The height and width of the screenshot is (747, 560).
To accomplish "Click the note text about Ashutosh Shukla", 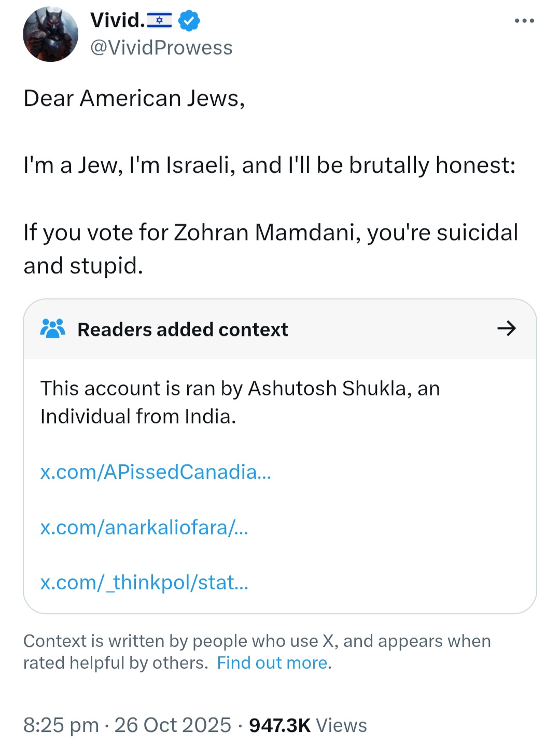I will pos(240,403).
